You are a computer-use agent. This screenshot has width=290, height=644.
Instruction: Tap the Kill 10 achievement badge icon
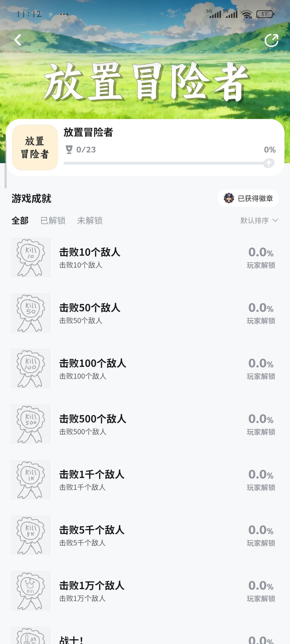pyautogui.click(x=31, y=257)
